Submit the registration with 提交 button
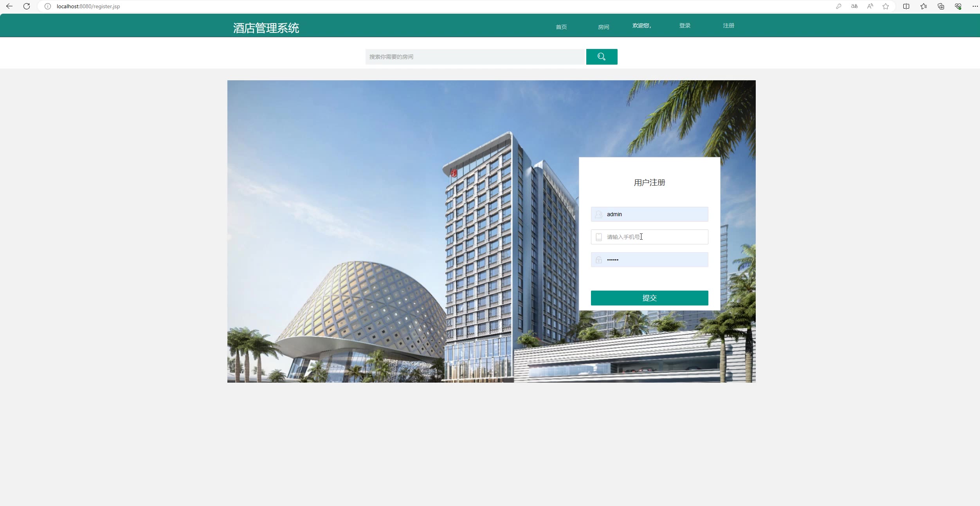980x506 pixels. pyautogui.click(x=650, y=298)
